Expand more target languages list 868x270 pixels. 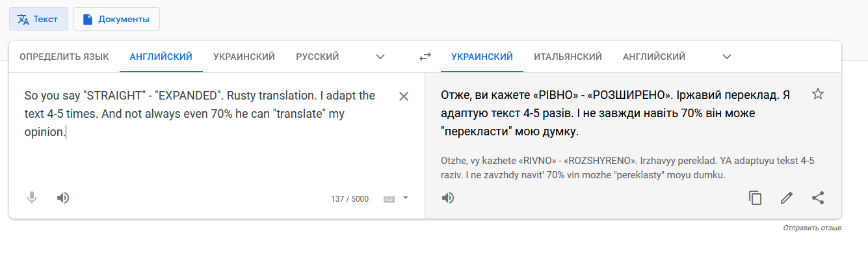[x=727, y=57]
